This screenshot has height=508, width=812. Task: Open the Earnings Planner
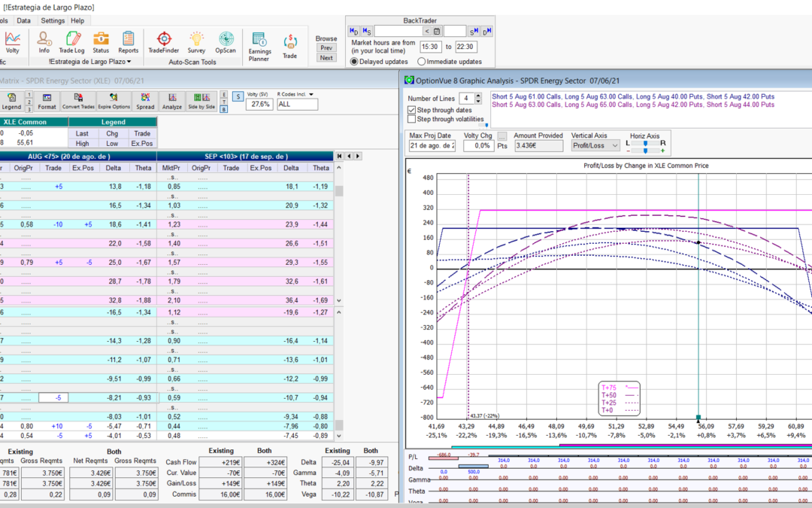coord(259,47)
